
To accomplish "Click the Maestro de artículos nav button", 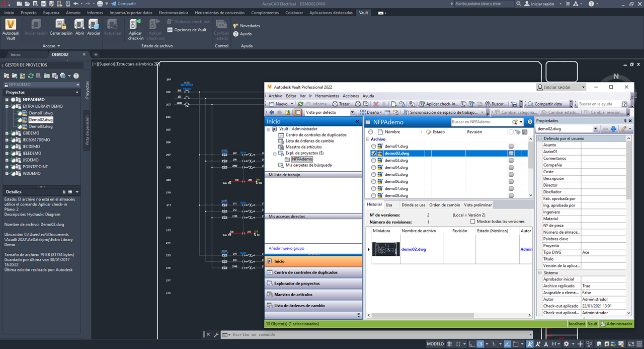I will 313,295.
